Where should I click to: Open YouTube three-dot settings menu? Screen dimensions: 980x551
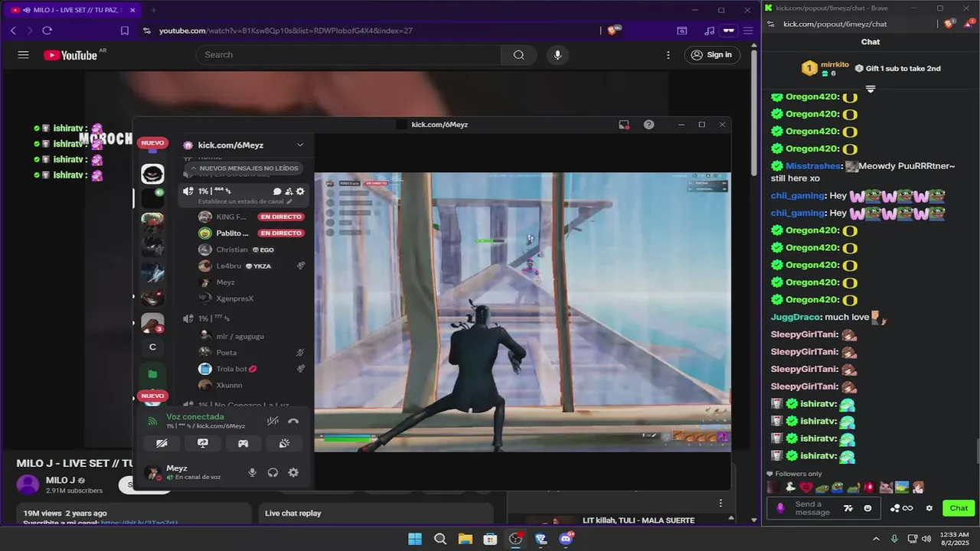pos(668,55)
